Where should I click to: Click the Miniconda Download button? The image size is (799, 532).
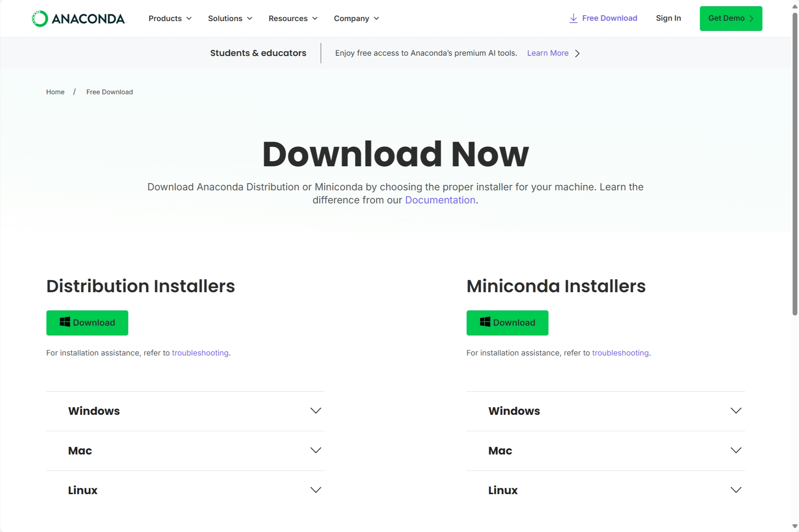(507, 322)
